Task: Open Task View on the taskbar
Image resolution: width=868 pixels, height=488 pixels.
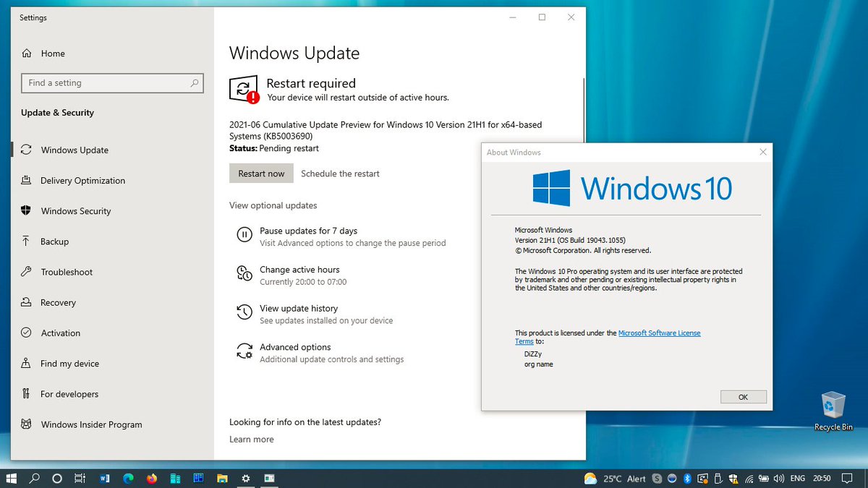Action: (80, 479)
